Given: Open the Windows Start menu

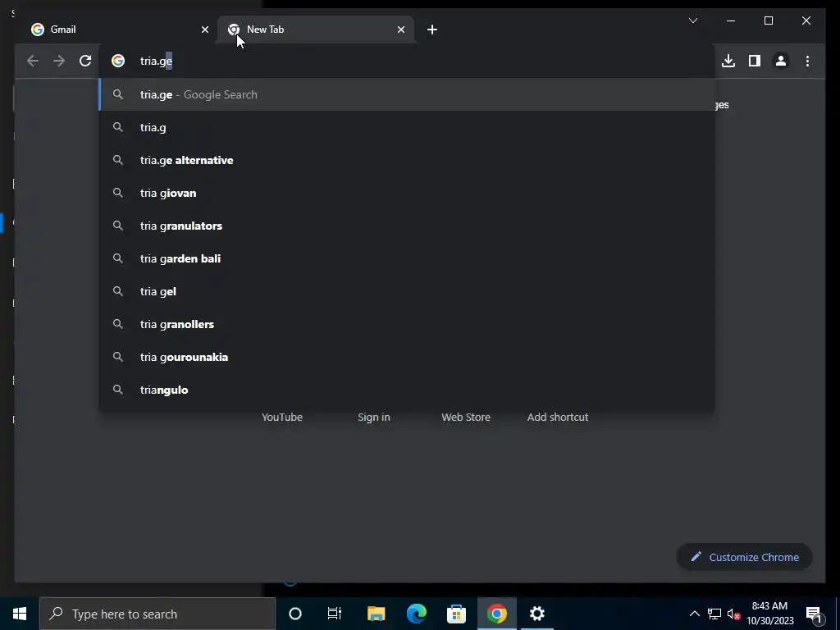Looking at the screenshot, I should coord(20,614).
